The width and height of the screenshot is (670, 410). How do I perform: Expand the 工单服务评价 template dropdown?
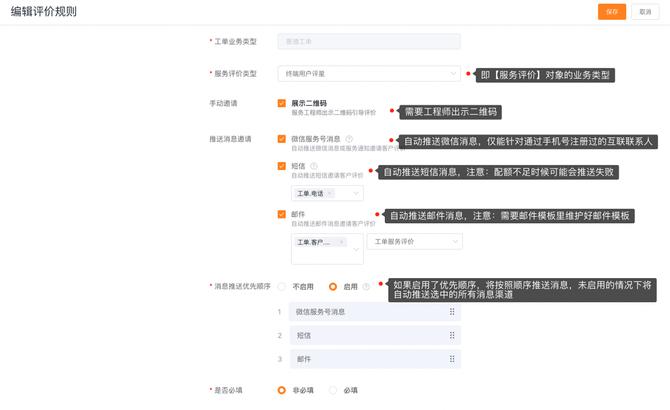point(414,242)
